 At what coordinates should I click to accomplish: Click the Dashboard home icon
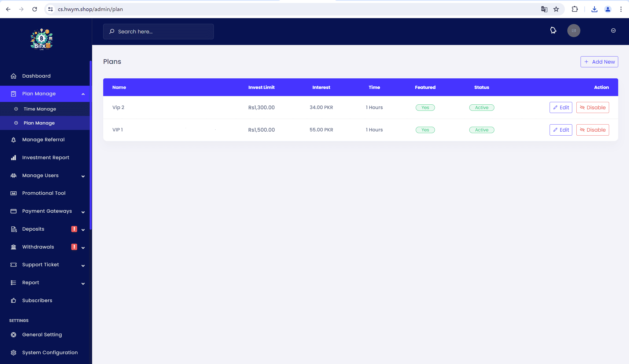pyautogui.click(x=14, y=76)
